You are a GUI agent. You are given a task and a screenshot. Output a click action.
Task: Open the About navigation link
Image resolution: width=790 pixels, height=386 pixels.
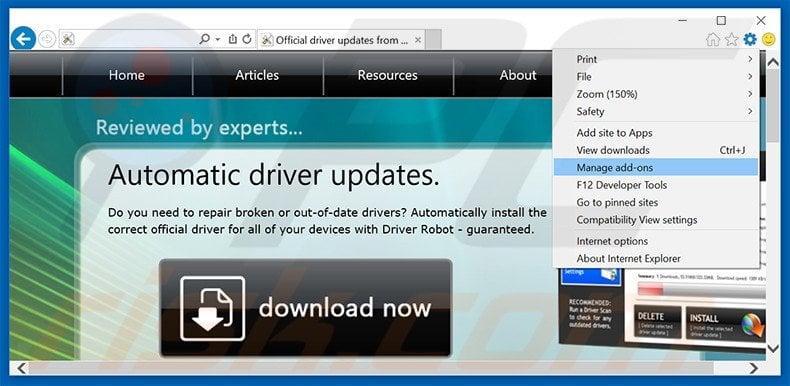pyautogui.click(x=517, y=75)
